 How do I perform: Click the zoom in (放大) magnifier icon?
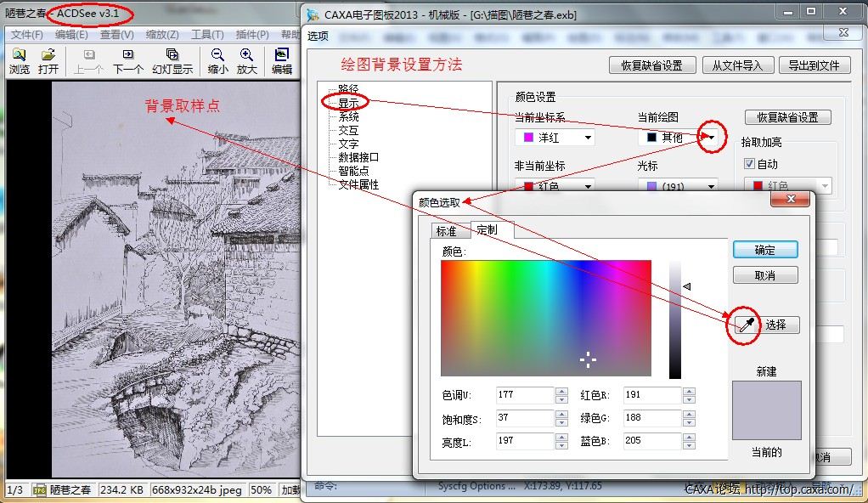tap(247, 55)
